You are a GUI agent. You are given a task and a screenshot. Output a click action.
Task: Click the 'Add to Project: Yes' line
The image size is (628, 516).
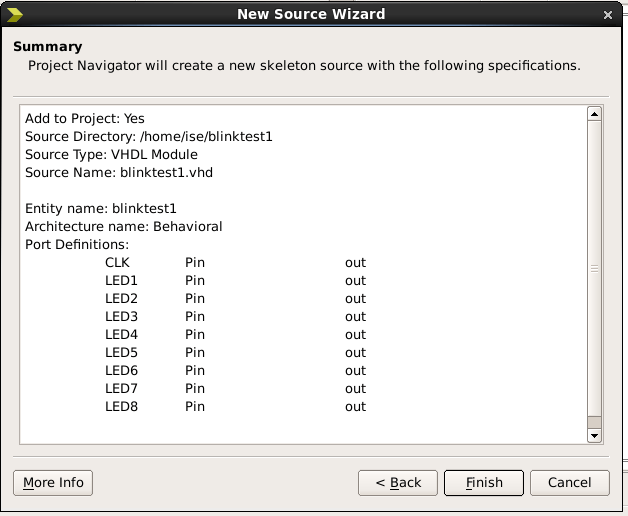pyautogui.click(x=85, y=119)
